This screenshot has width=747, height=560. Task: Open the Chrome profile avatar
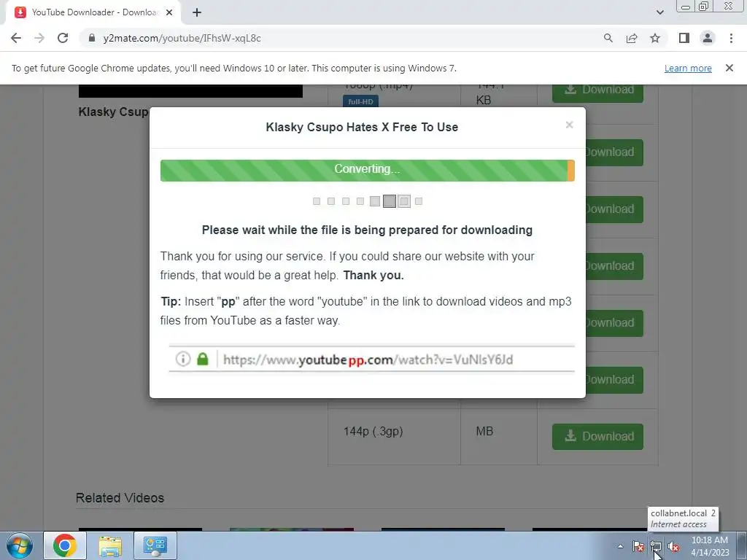click(x=708, y=38)
